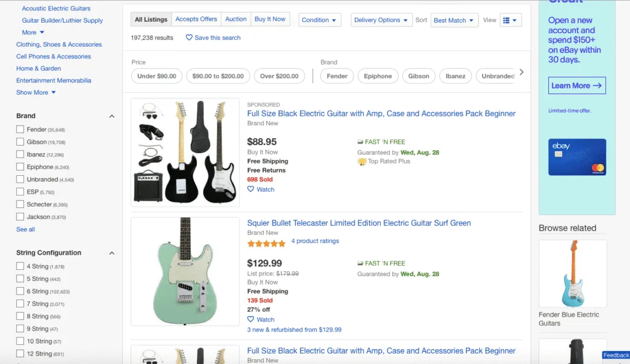Click the heart icon to save this search
Screen dimensions: 630x364
188,38
